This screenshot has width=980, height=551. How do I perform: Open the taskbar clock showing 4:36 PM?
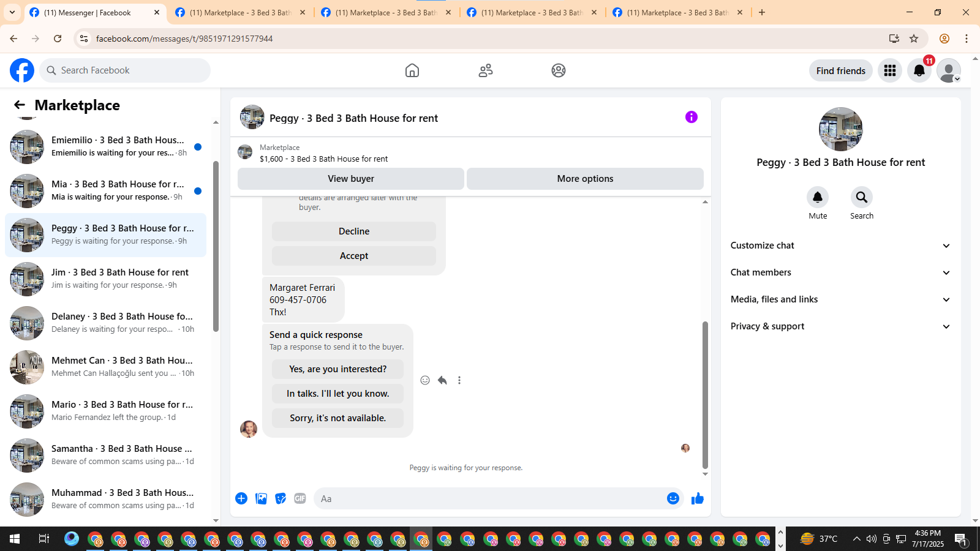(x=927, y=539)
